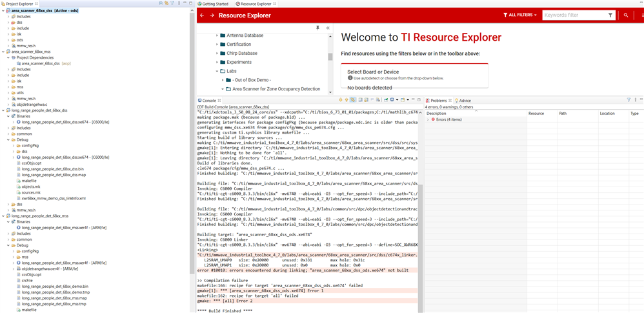Open the Advice tab
This screenshot has width=644, height=313.
click(463, 100)
